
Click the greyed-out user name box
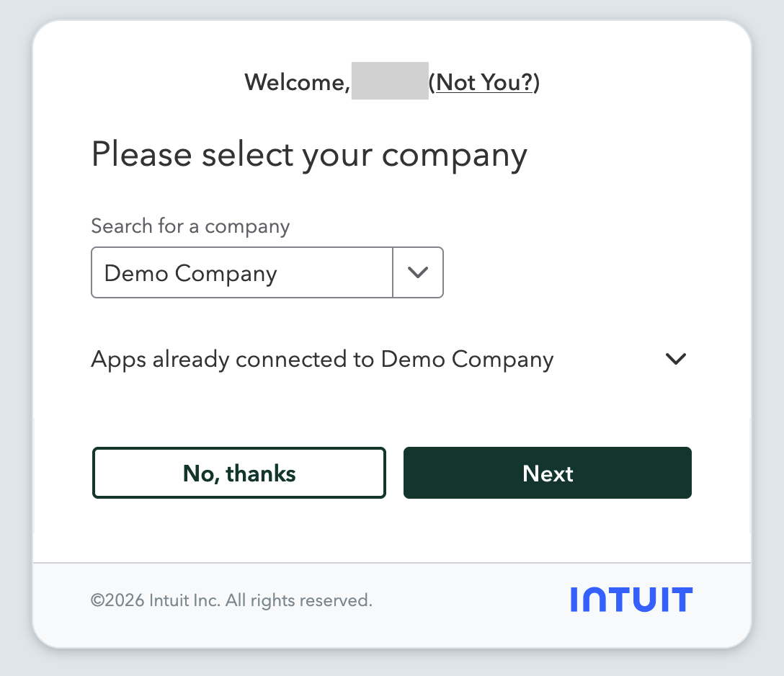click(x=390, y=81)
